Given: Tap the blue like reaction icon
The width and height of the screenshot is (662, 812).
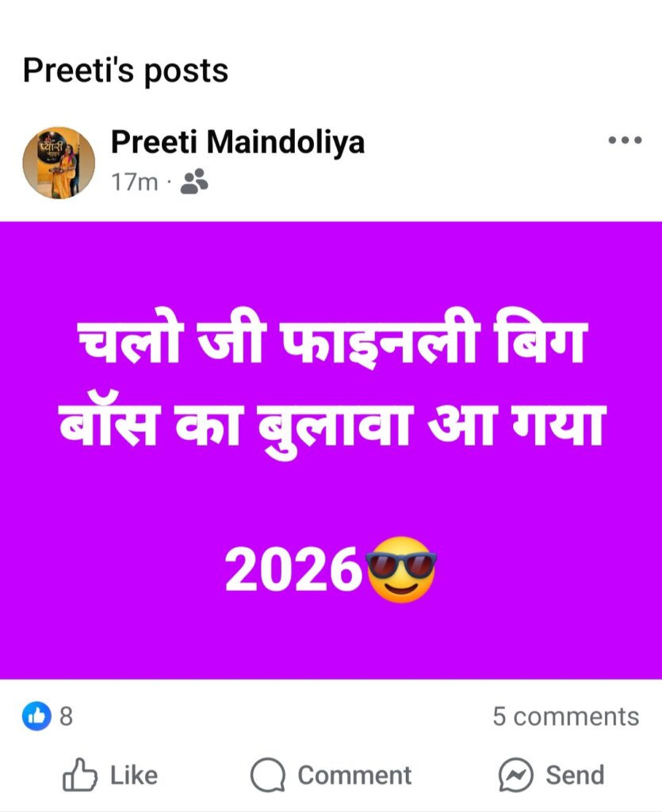Looking at the screenshot, I should pos(36,716).
